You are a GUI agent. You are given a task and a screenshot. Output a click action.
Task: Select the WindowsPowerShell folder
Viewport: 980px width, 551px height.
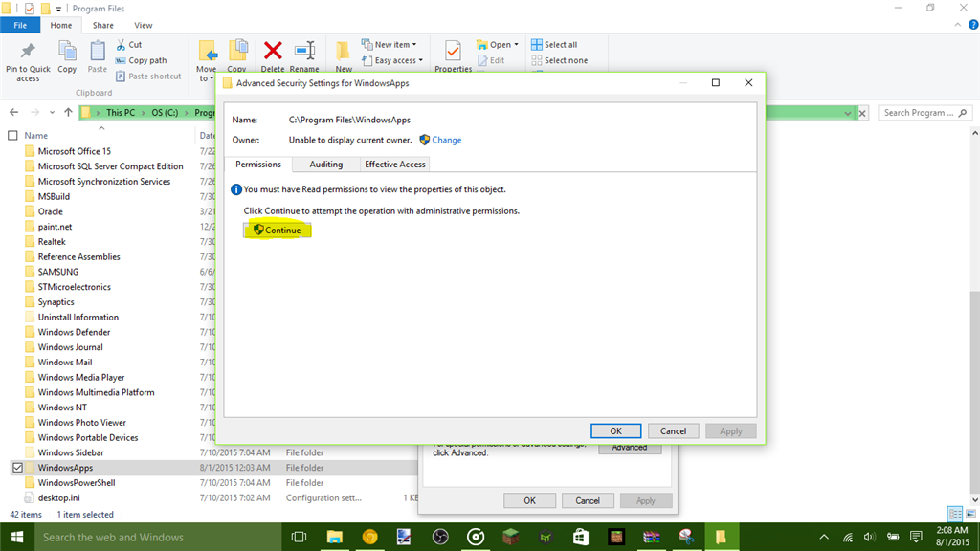[77, 483]
